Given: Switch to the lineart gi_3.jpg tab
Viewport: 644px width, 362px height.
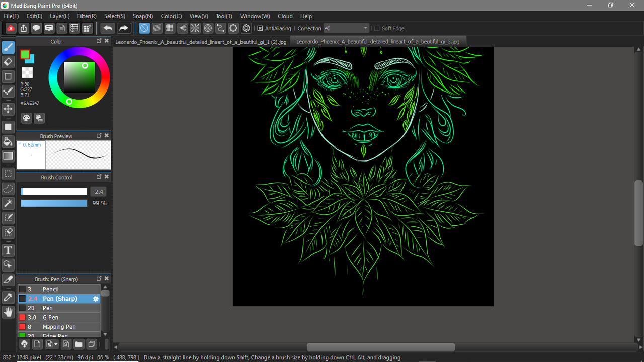Looking at the screenshot, I should pos(378,42).
